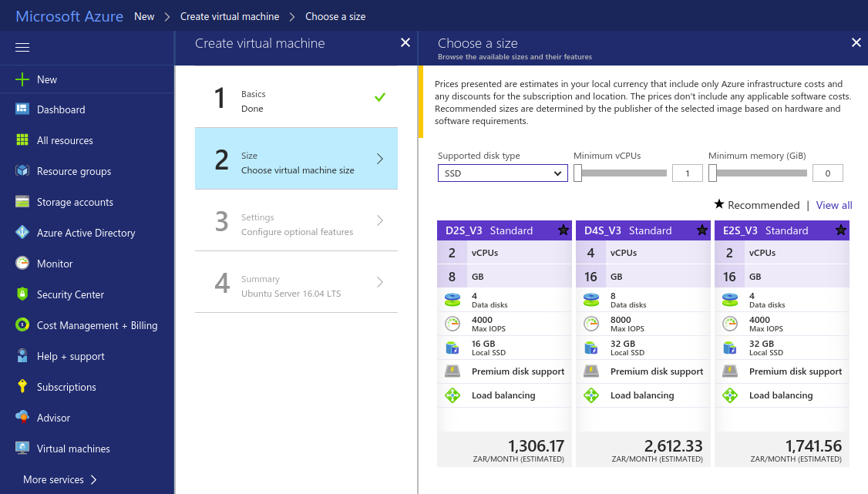The width and height of the screenshot is (868, 494).
Task: Click the Subscriptions key icon
Action: pos(22,387)
